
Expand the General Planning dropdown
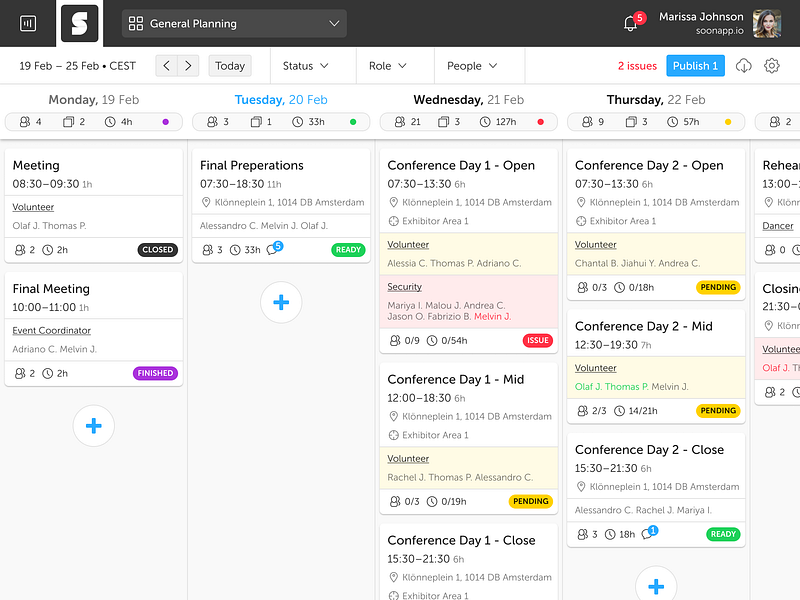click(x=234, y=23)
